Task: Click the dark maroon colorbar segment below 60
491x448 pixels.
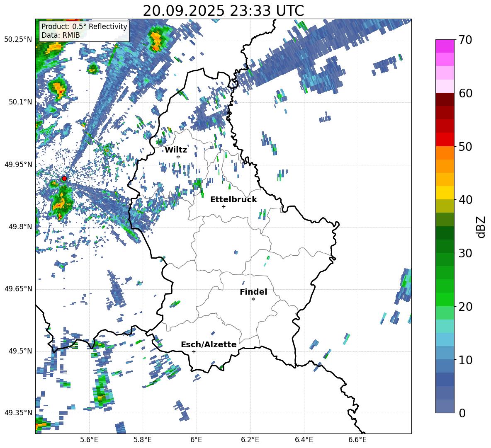Action: click(x=445, y=99)
